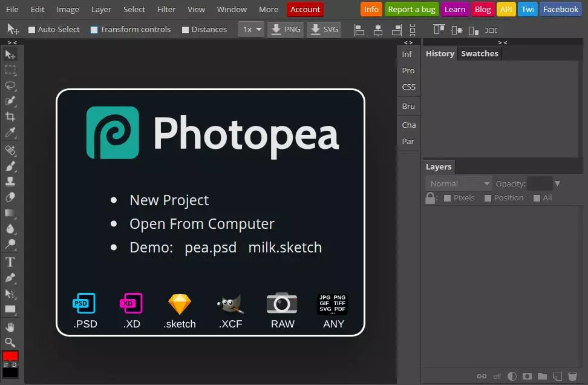The image size is (588, 385).
Task: Select the Hand tool
Action: [x=10, y=327]
